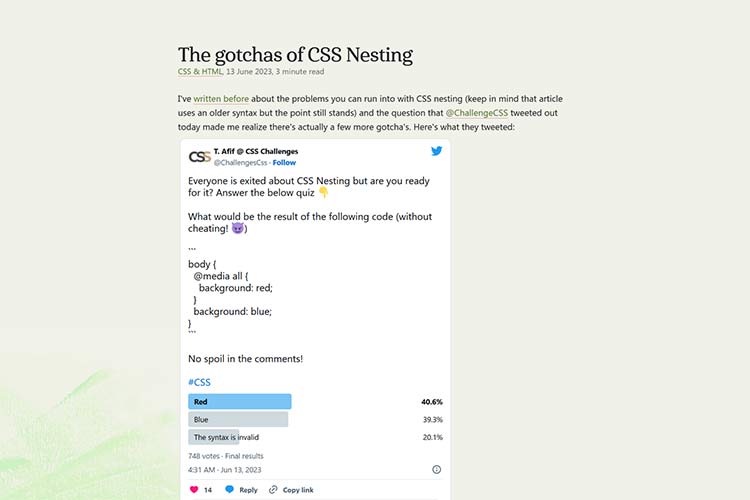Click "The gotchas of CSS Nesting" heading
The height and width of the screenshot is (500, 750).
click(295, 55)
